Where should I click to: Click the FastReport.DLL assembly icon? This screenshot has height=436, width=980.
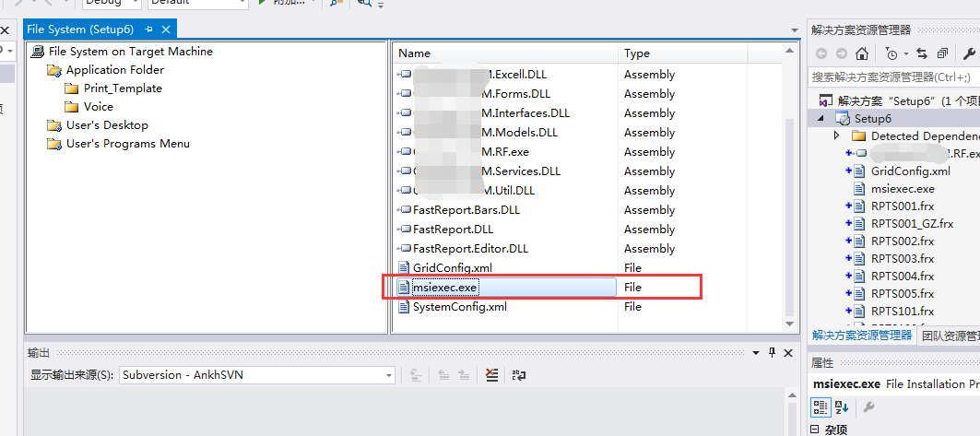tap(404, 230)
